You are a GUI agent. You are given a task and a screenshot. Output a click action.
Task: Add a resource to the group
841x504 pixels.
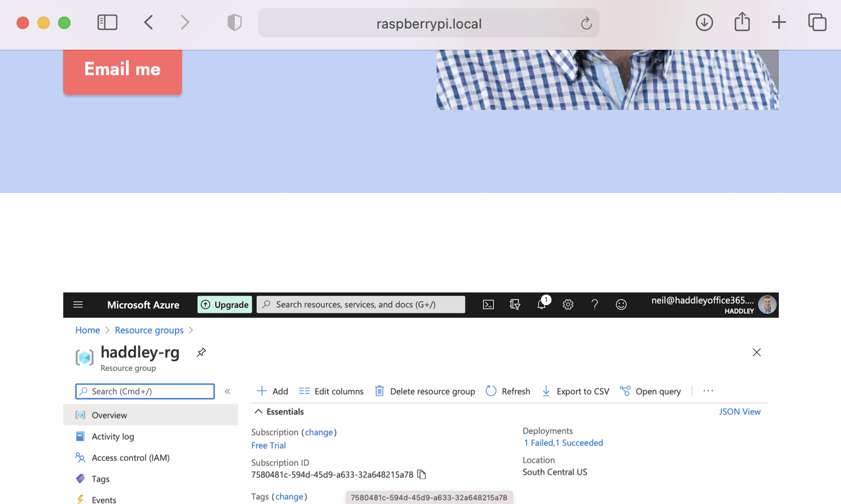[273, 391]
